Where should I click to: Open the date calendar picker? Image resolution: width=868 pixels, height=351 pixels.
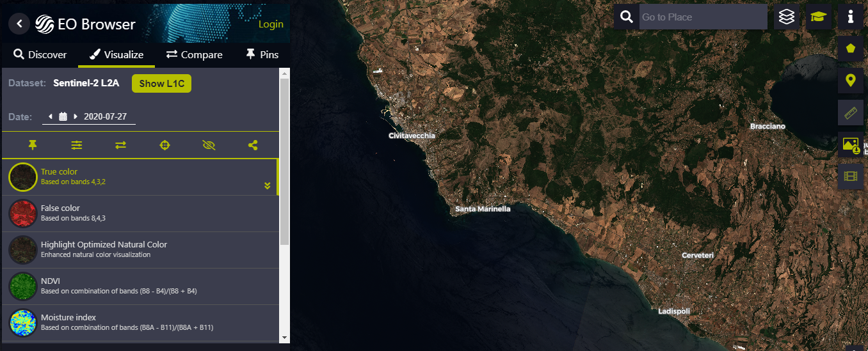63,116
